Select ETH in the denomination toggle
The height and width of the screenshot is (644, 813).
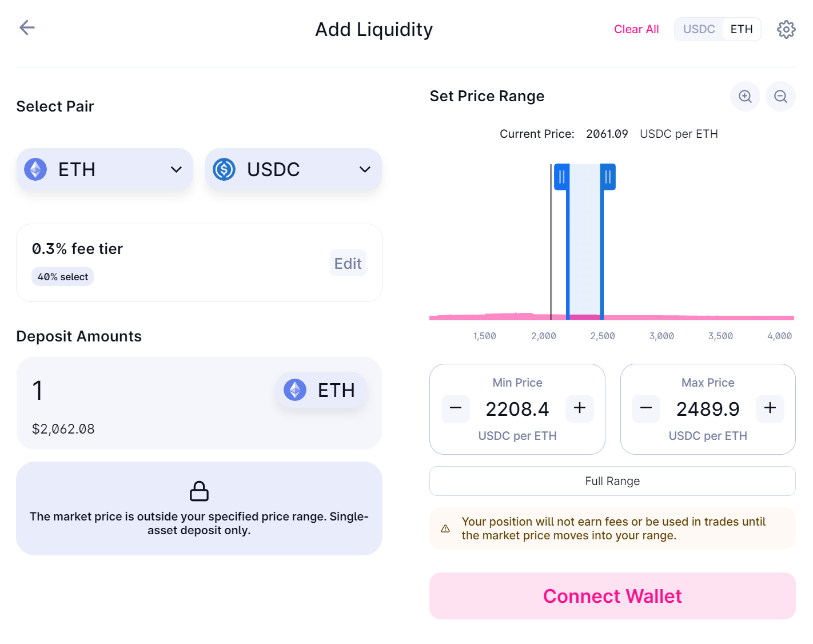pyautogui.click(x=742, y=29)
